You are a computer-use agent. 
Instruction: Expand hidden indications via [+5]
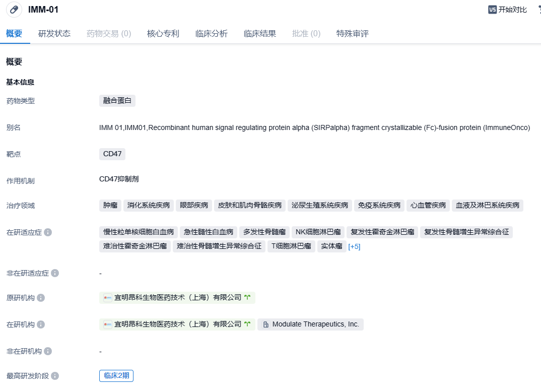tap(354, 246)
